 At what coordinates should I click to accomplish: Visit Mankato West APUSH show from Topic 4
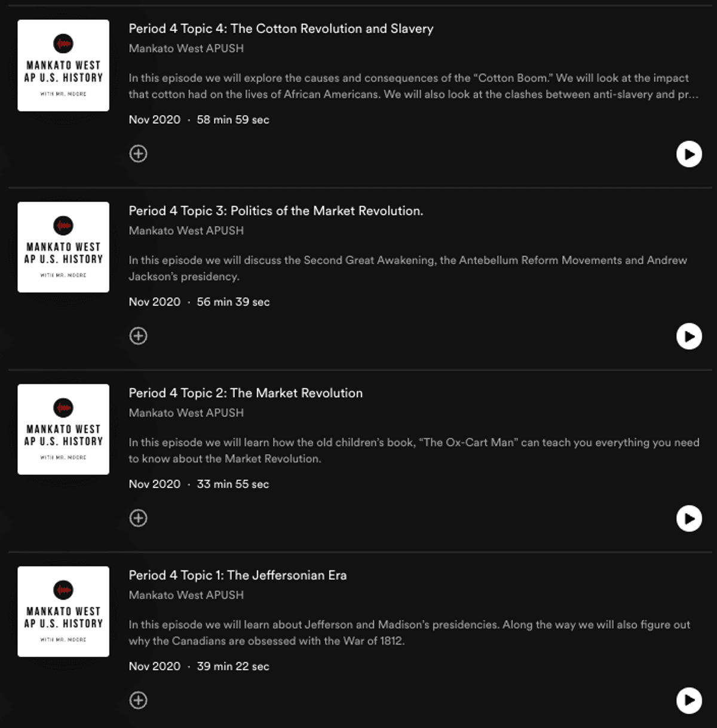pos(186,48)
